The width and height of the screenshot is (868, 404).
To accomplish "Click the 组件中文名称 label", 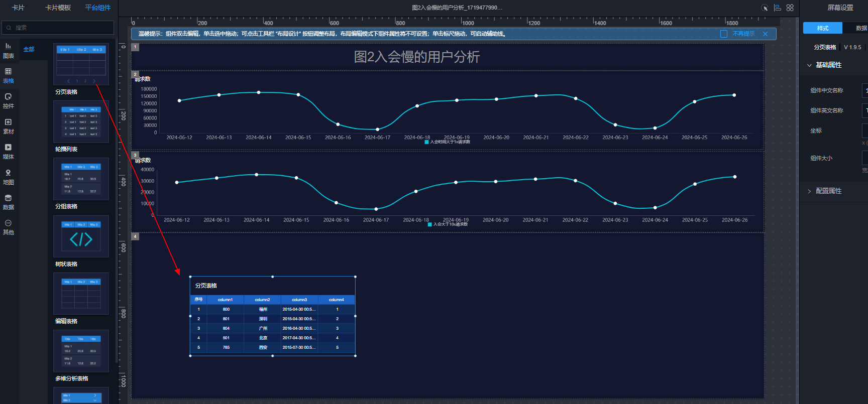I will click(x=826, y=90).
